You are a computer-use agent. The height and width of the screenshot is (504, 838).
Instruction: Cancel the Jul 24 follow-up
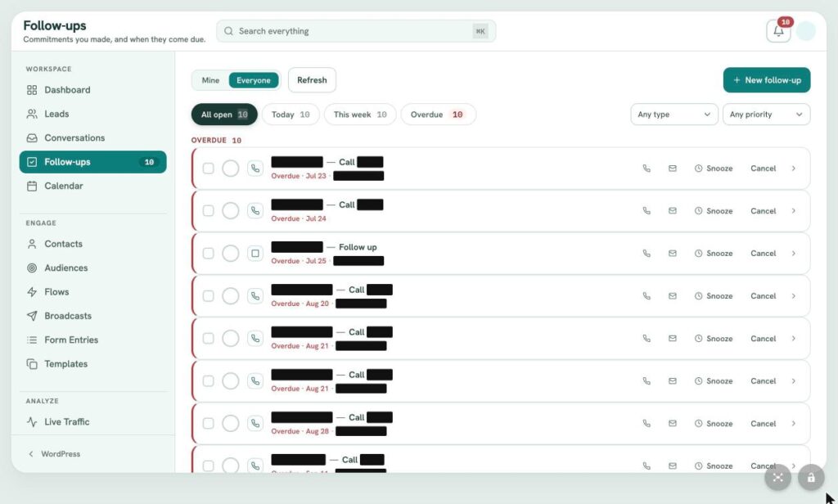pyautogui.click(x=764, y=210)
